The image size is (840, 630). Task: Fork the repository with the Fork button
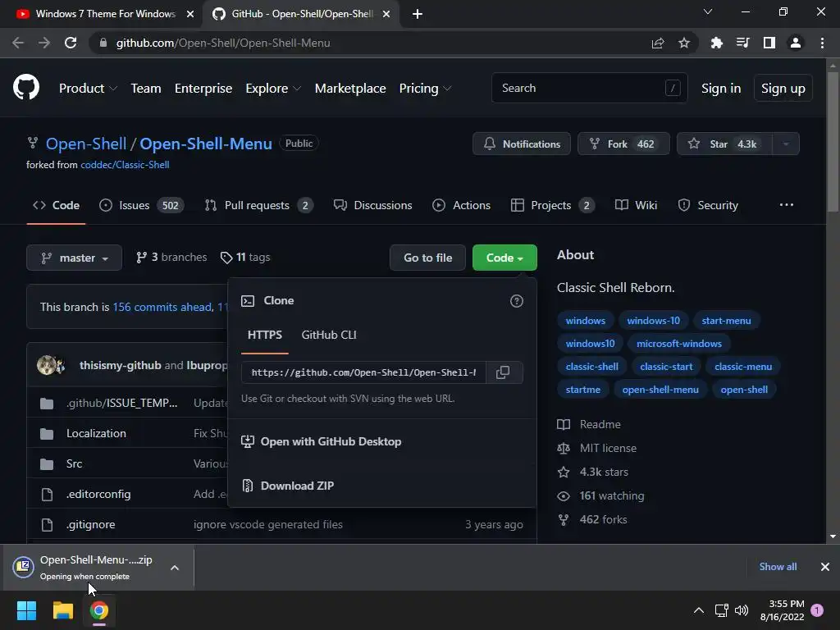[623, 144]
